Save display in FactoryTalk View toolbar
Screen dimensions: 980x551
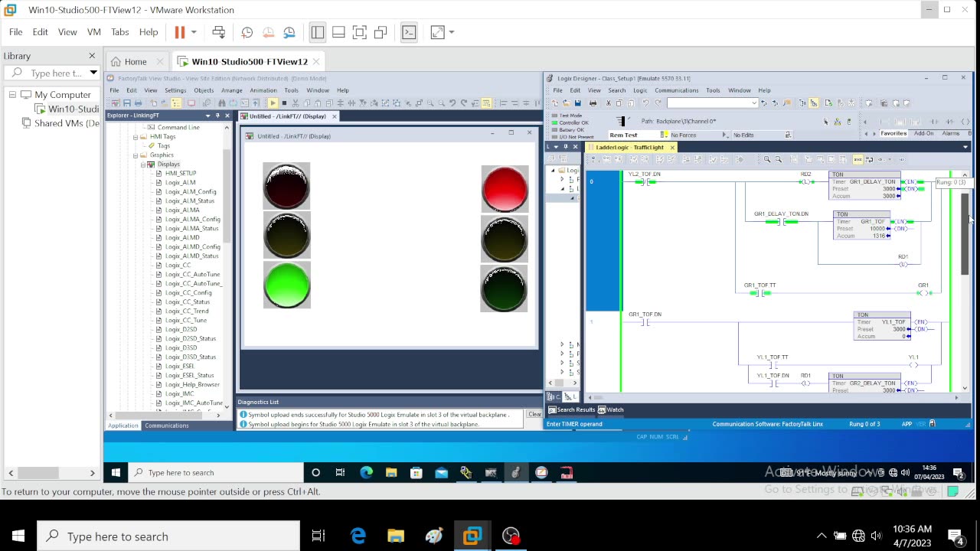click(x=127, y=103)
